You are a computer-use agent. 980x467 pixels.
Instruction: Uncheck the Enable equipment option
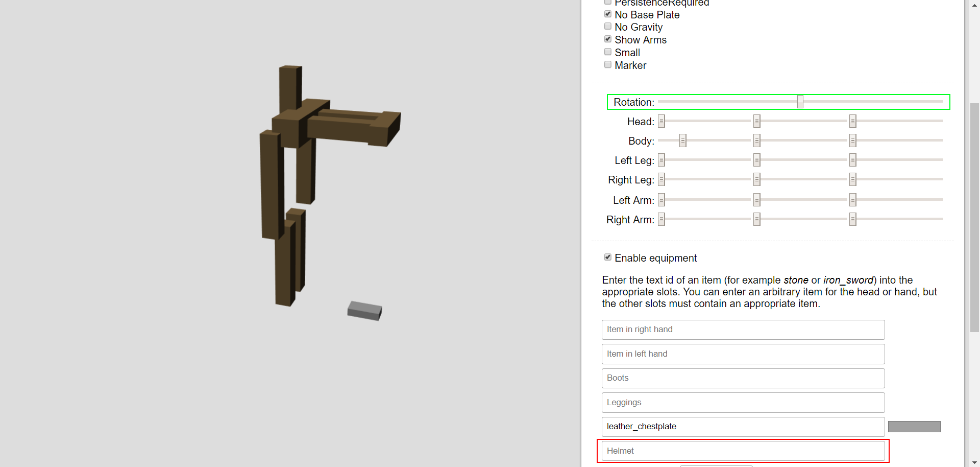pos(607,257)
